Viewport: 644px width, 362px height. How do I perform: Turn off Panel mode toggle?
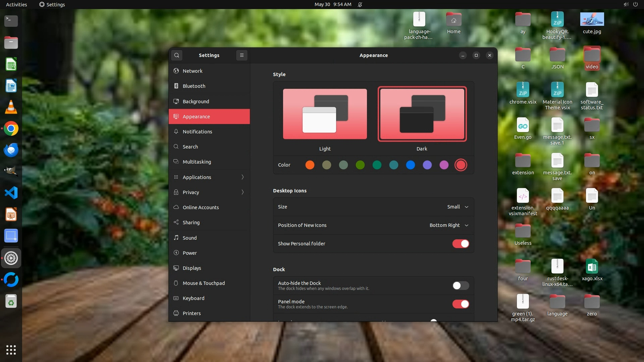[461, 304]
